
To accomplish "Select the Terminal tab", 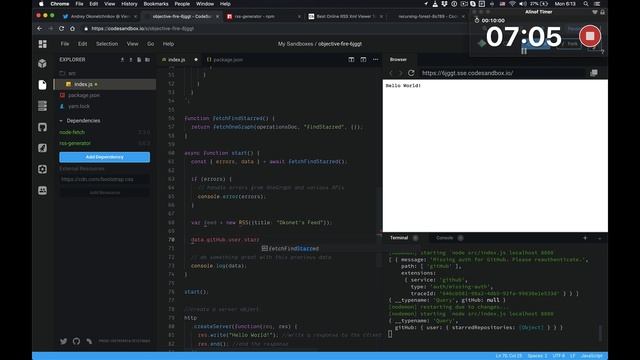I will tap(399, 238).
